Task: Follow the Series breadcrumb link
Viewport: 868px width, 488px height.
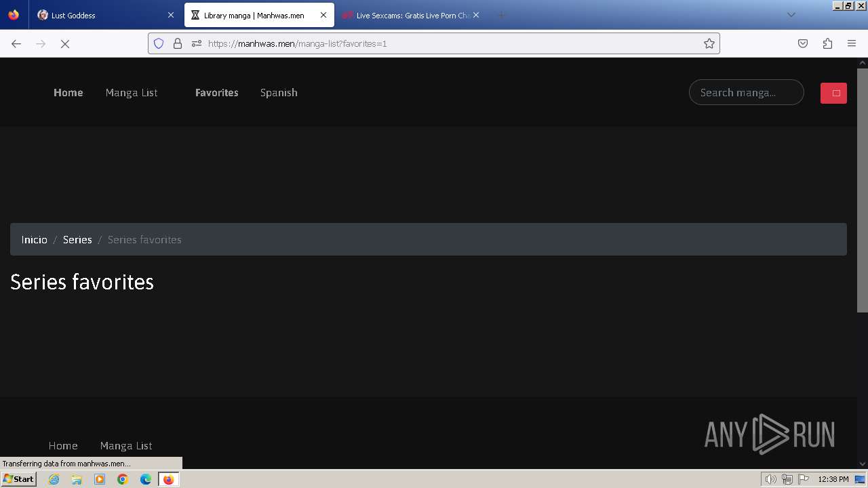Action: [77, 239]
